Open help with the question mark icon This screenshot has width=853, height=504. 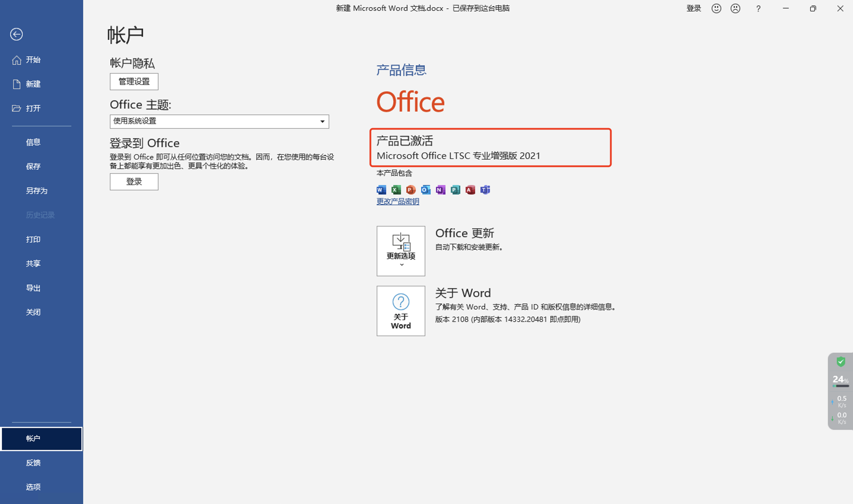click(x=758, y=9)
